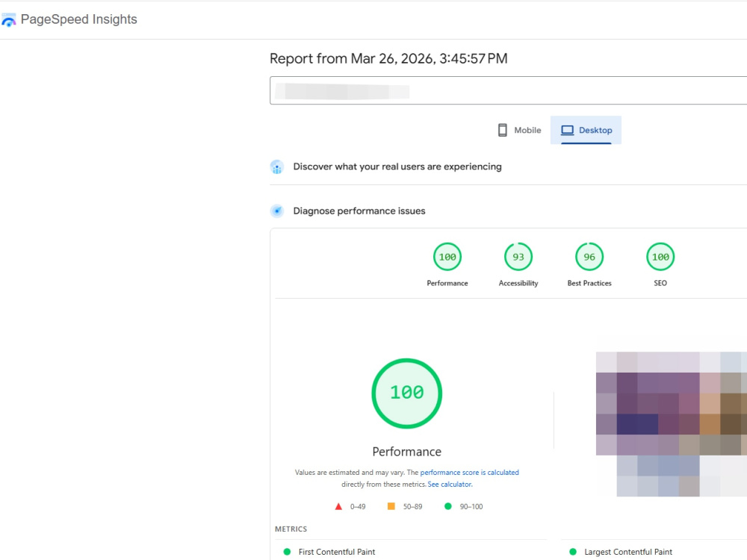This screenshot has height=560, width=747.
Task: Click the real users experience icon
Action: [x=277, y=167]
